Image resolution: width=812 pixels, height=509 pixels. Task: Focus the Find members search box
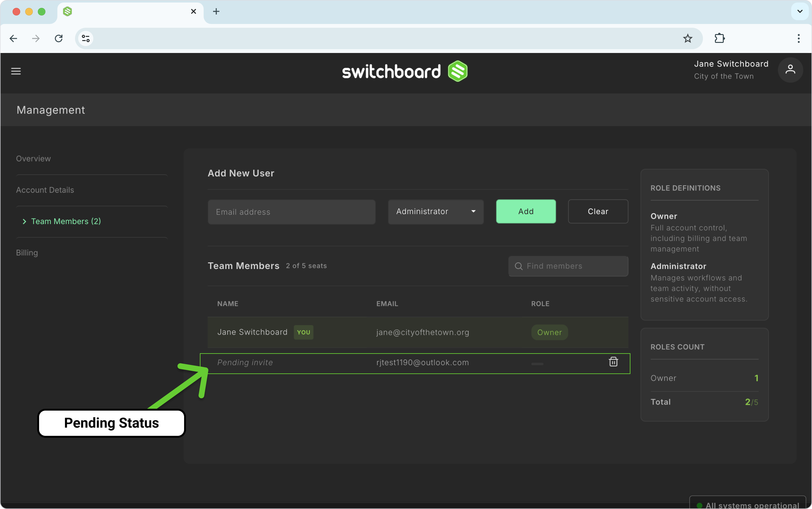568,266
